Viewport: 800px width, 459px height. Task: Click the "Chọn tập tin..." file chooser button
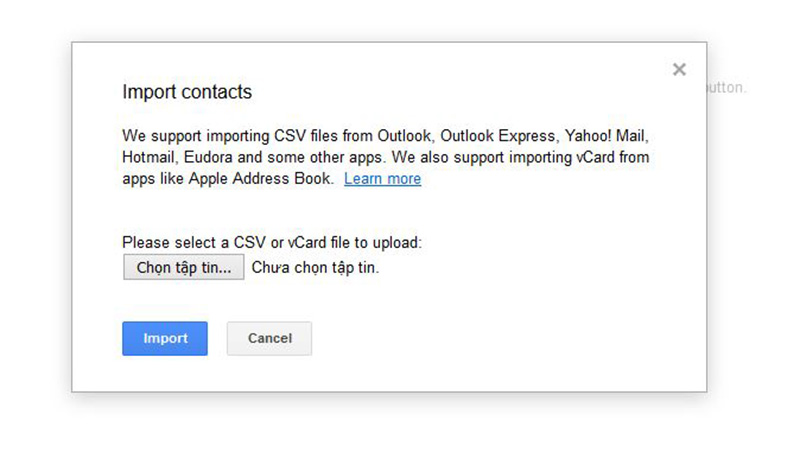click(184, 267)
